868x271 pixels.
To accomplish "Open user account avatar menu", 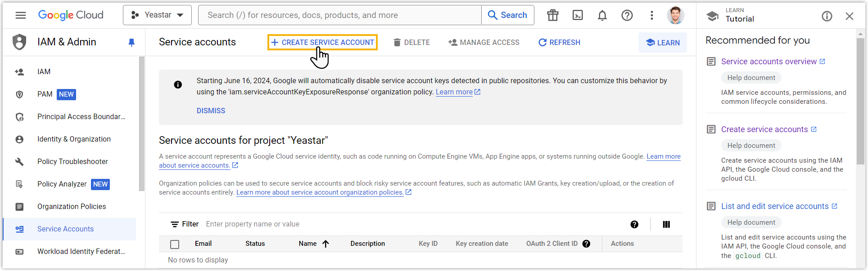I will tap(675, 15).
